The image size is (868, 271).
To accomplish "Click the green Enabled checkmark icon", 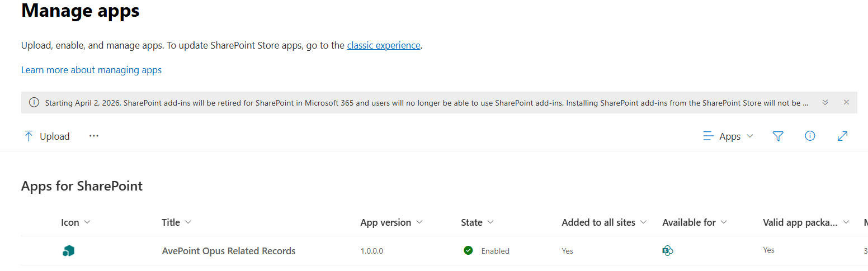I will (468, 250).
